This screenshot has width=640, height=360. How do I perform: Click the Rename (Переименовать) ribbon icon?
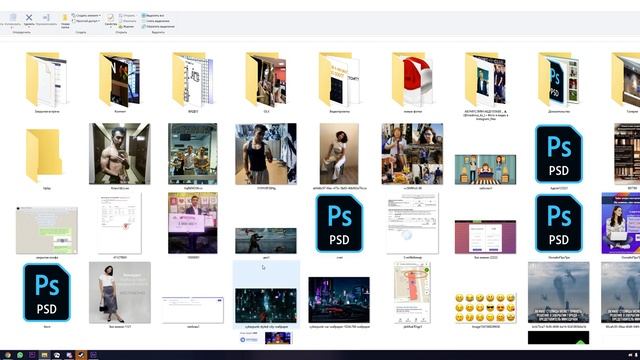point(46,18)
